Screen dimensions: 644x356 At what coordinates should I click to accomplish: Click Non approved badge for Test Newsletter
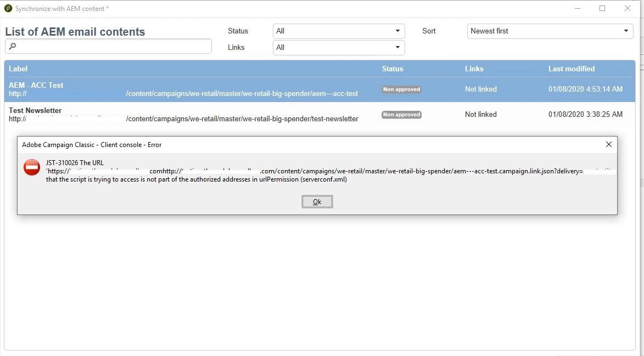coord(402,115)
